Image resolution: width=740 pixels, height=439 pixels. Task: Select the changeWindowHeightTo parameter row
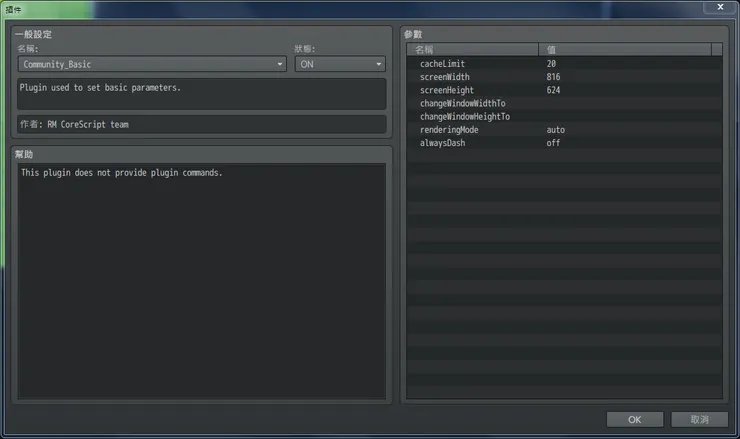tap(564, 117)
